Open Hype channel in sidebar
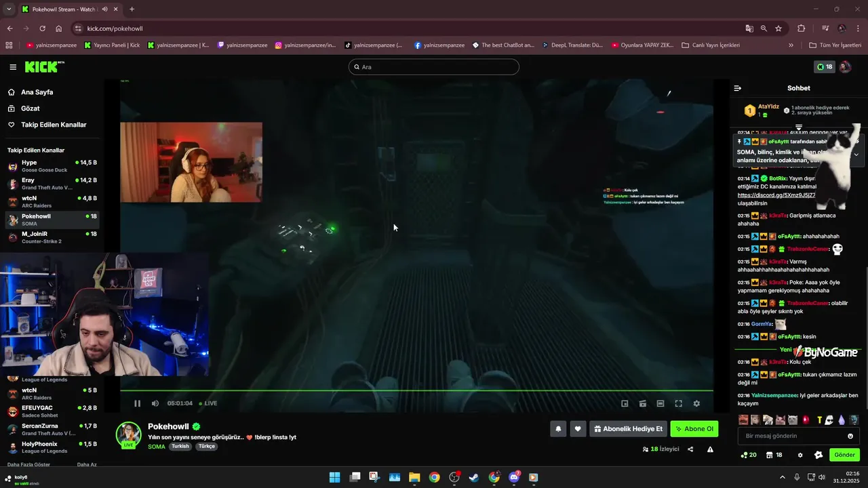The height and width of the screenshot is (488, 868). 52,166
